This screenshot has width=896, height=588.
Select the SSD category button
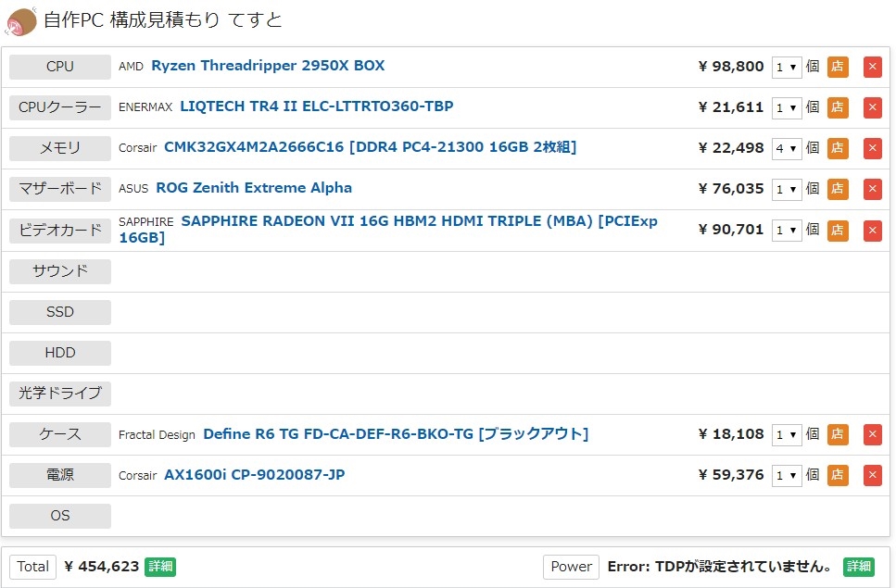(x=60, y=312)
